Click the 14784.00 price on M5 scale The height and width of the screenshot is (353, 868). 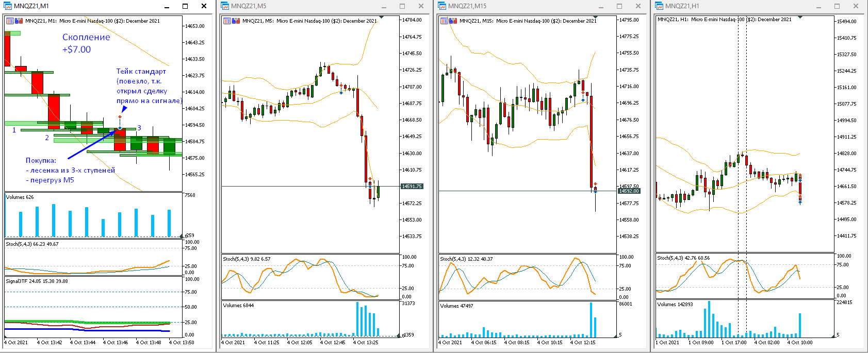(412, 20)
